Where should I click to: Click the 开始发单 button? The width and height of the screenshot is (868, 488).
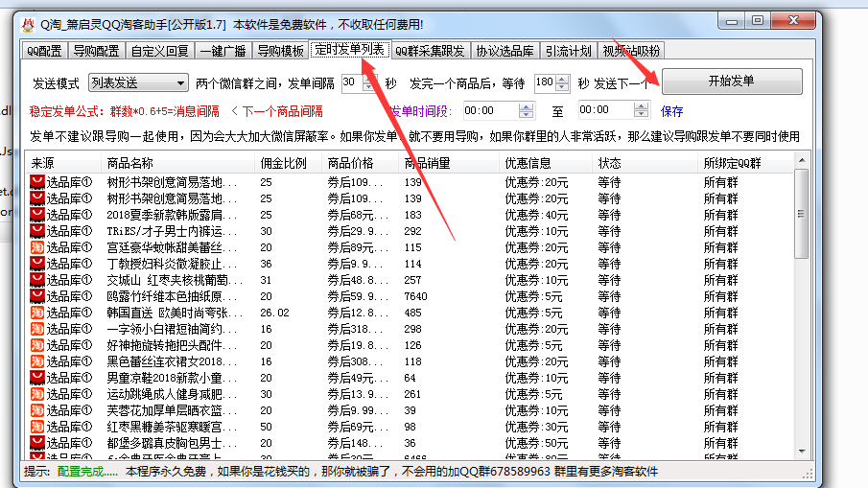pyautogui.click(x=732, y=81)
